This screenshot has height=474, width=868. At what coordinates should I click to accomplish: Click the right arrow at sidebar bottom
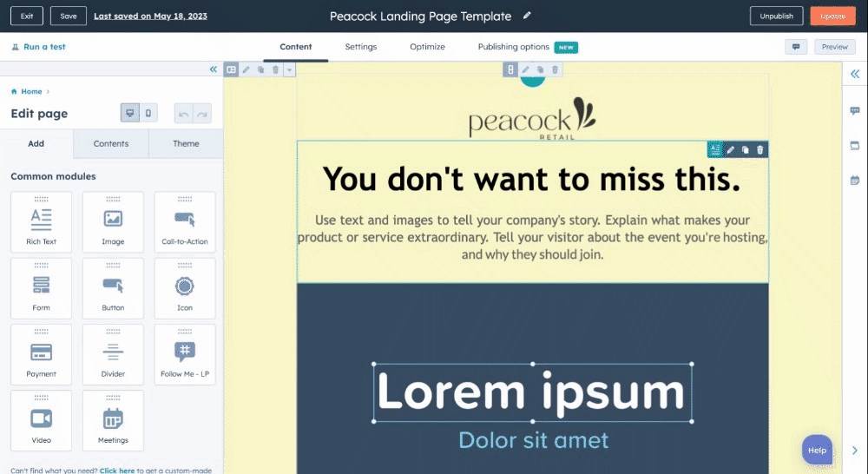pyautogui.click(x=855, y=451)
